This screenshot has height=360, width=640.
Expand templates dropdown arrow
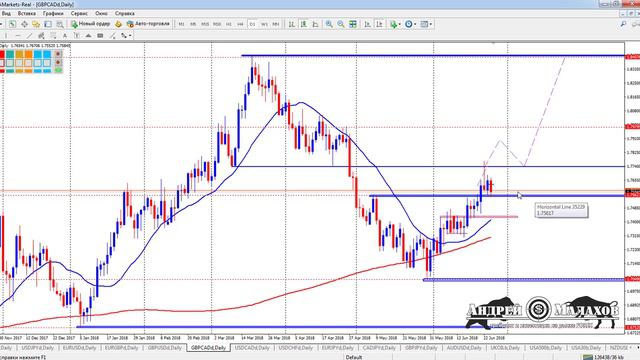[431, 24]
